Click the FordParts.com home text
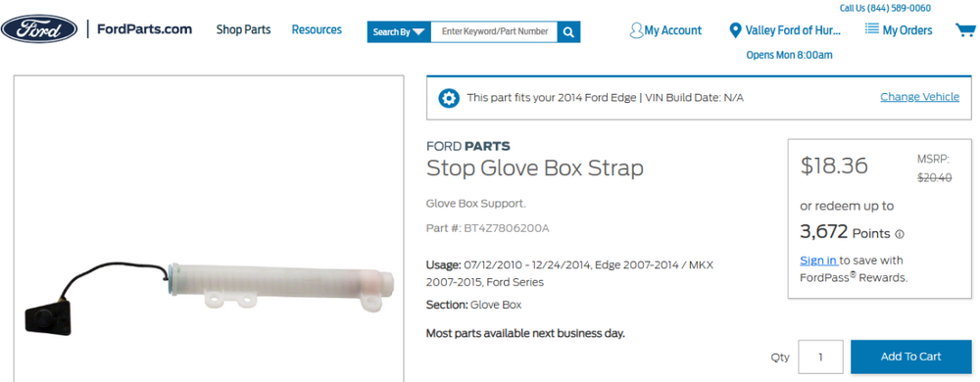 [x=144, y=29]
